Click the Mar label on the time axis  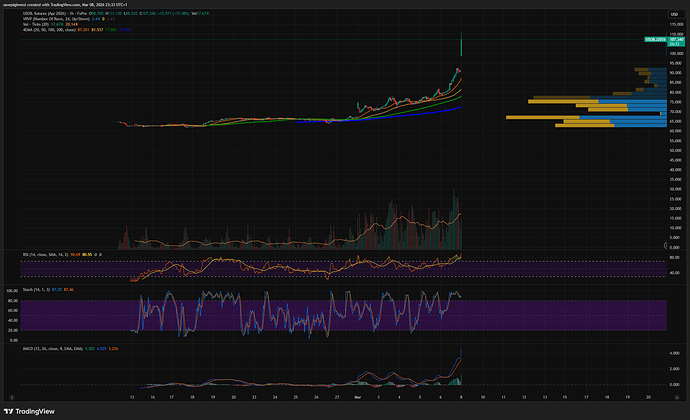coord(356,396)
